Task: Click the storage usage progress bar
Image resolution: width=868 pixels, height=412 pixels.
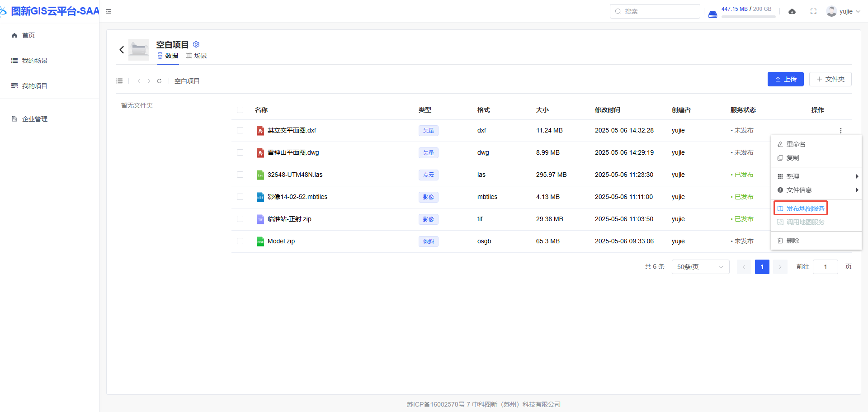Action: 748,17
